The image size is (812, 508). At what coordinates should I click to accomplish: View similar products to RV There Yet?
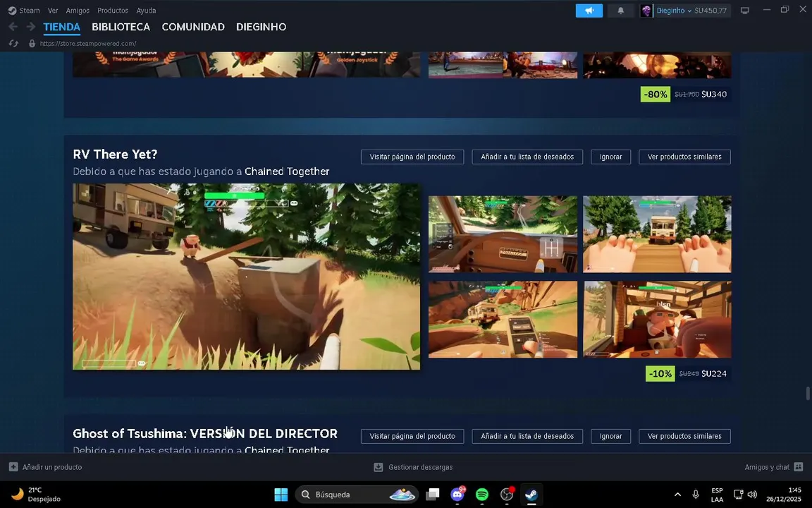pyautogui.click(x=684, y=157)
